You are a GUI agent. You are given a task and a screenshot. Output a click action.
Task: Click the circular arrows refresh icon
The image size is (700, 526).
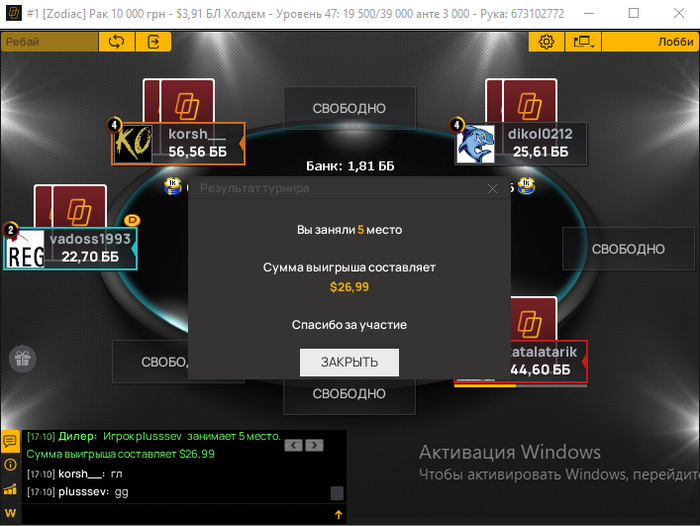tap(117, 42)
